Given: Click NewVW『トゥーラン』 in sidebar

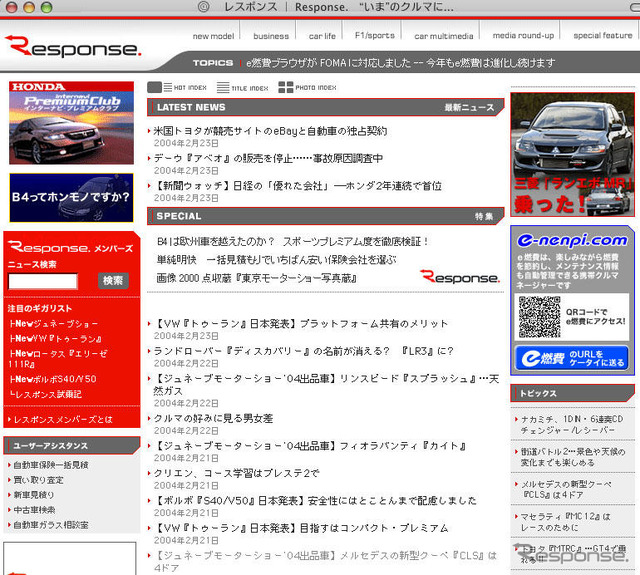Looking at the screenshot, I should click(x=56, y=339).
